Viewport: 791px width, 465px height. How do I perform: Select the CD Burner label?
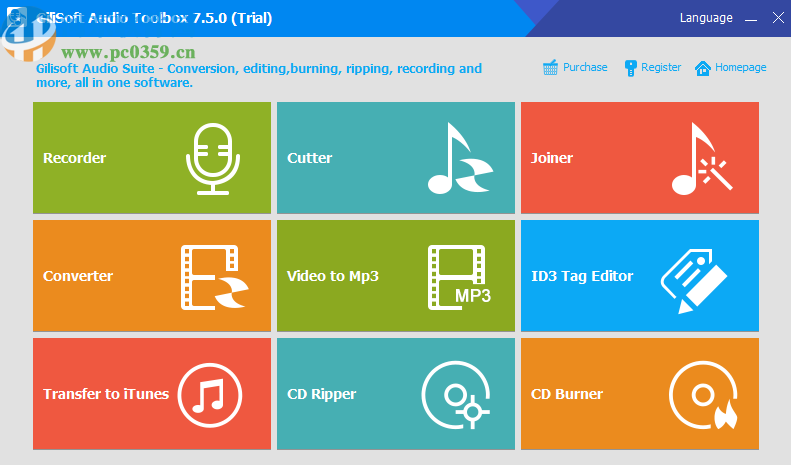pos(567,394)
